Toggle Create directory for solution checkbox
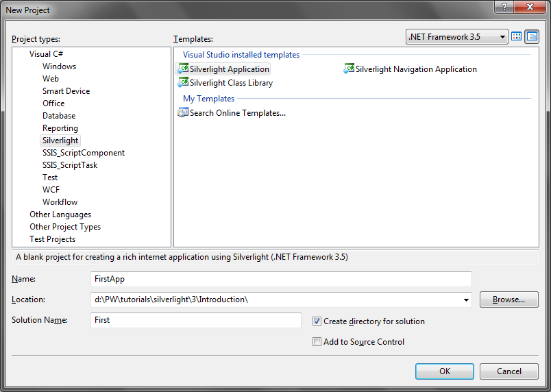Screen dimensions: 551x392 pos(317,321)
